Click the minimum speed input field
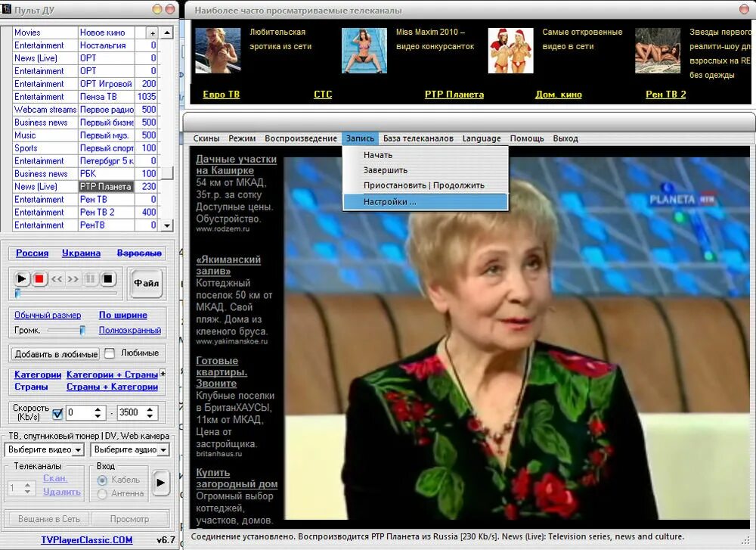 tap(79, 412)
